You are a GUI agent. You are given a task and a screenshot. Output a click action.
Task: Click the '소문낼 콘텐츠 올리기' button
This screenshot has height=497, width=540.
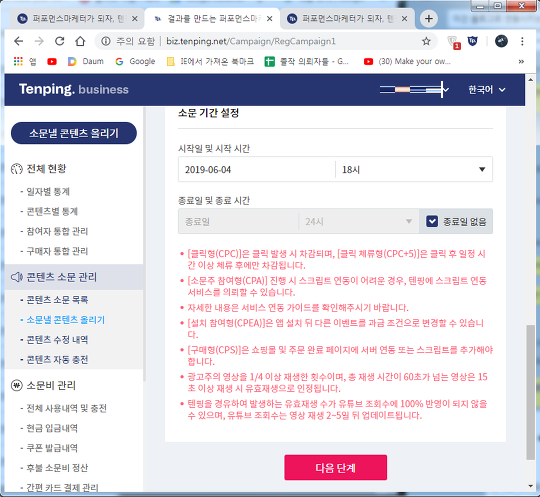pyautogui.click(x=74, y=133)
